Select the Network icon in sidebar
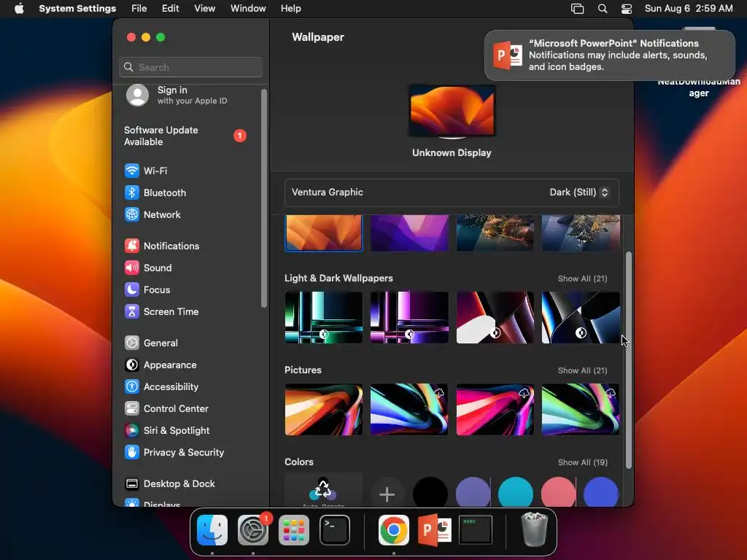The image size is (747, 560). [132, 214]
